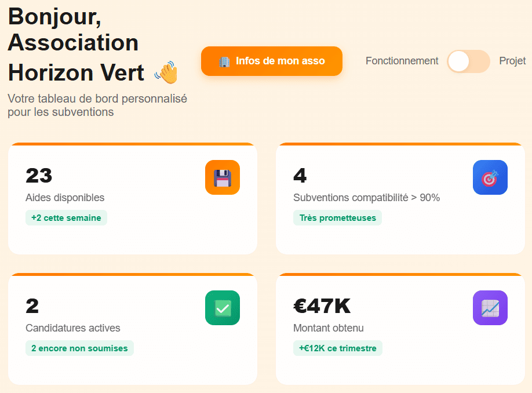This screenshot has width=532, height=393.
Task: Click the '+€12K ce trimestre' badge
Action: coord(338,348)
